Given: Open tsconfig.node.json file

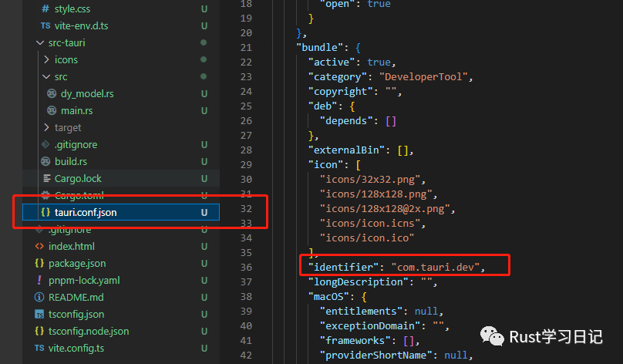Looking at the screenshot, I should coord(89,332).
